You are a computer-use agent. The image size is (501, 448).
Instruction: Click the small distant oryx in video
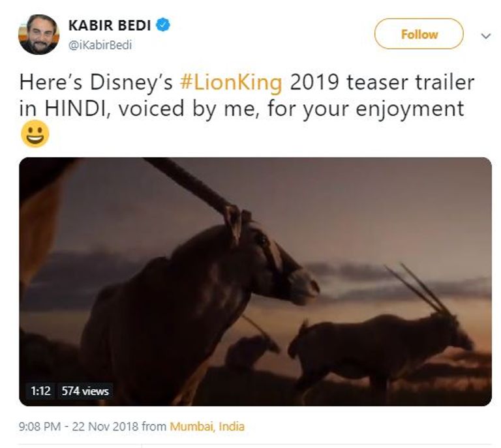click(251, 349)
